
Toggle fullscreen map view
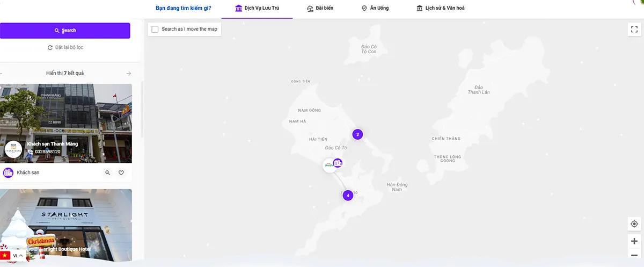tap(634, 29)
